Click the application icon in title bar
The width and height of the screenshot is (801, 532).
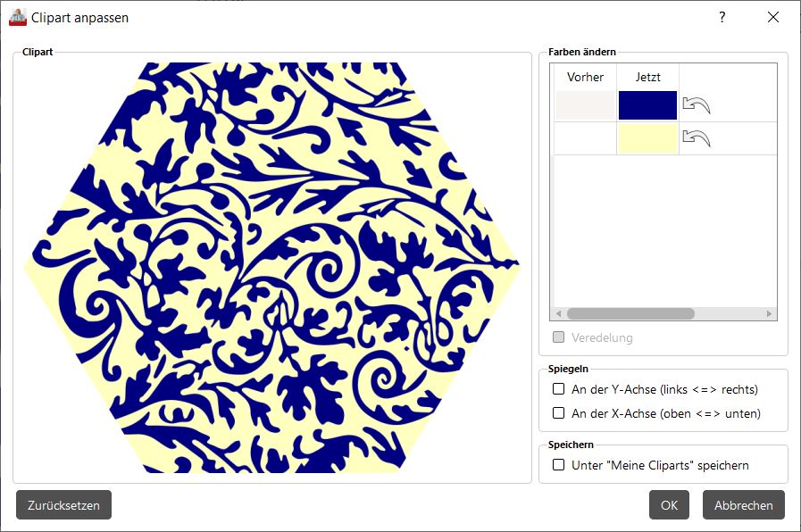coord(17,17)
